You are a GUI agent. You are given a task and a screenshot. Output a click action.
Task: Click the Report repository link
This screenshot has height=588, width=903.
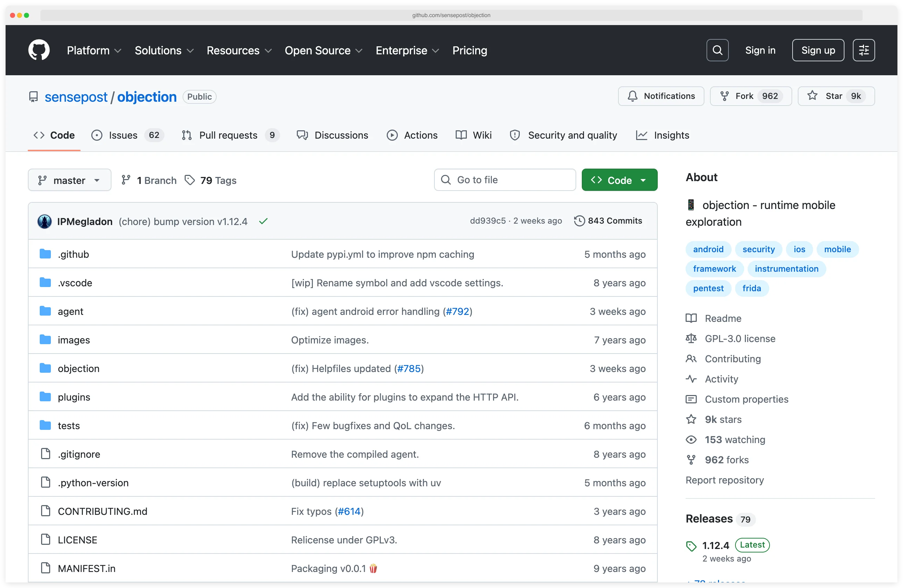click(725, 480)
